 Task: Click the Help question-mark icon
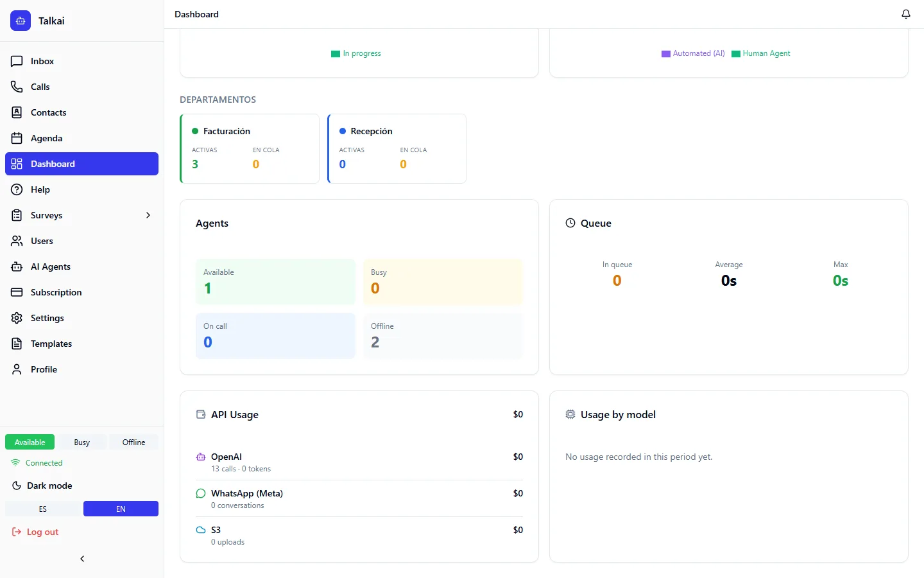[x=17, y=189]
